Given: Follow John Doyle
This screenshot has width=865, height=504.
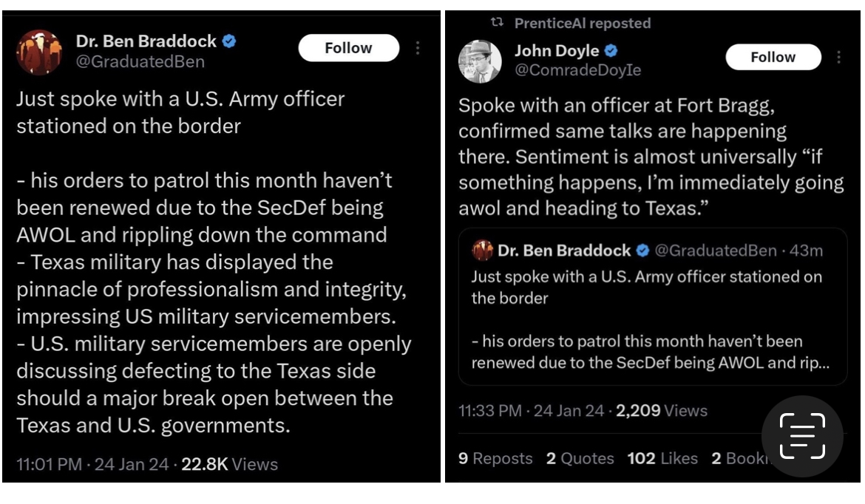Looking at the screenshot, I should tap(773, 57).
